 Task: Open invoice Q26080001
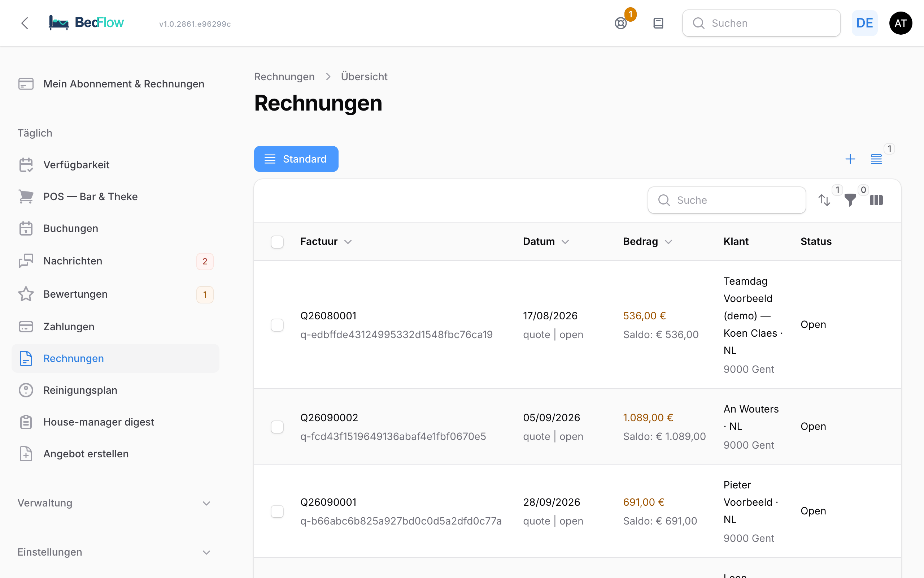click(x=328, y=316)
